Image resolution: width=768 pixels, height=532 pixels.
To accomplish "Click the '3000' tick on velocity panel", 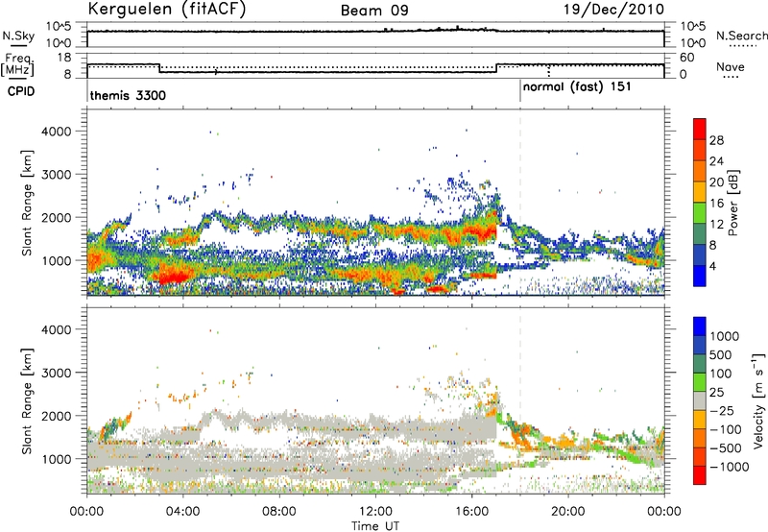I will [x=57, y=373].
